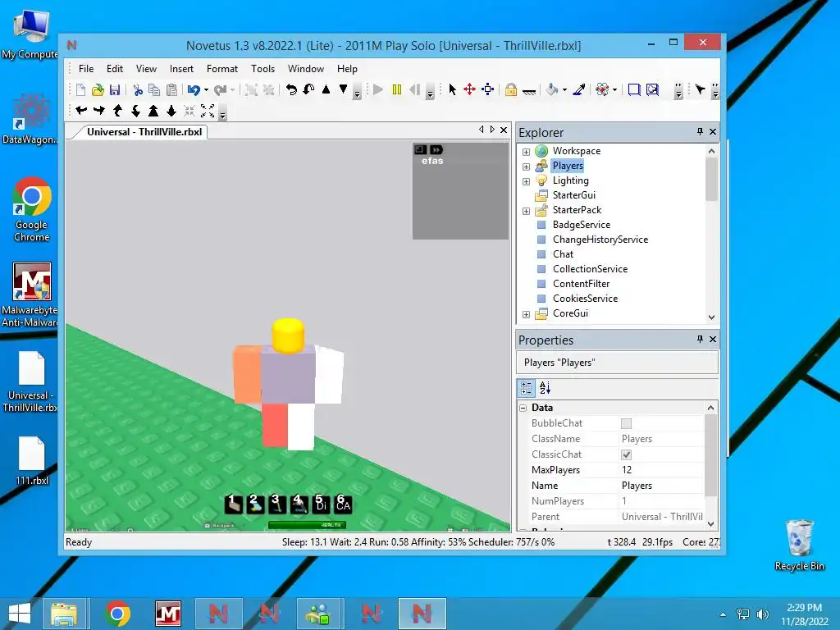Image resolution: width=840 pixels, height=630 pixels.
Task: Click the Move Down triangle icon
Action: 343,89
